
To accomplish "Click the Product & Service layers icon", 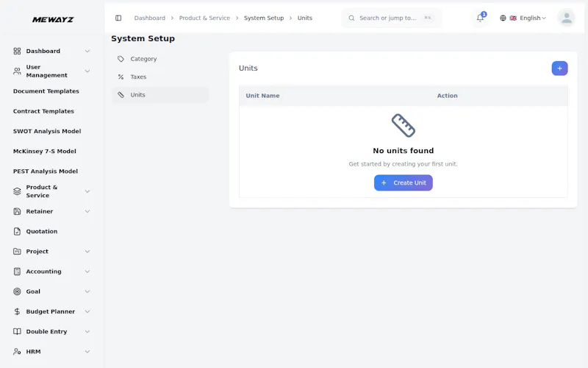I will coord(17,191).
